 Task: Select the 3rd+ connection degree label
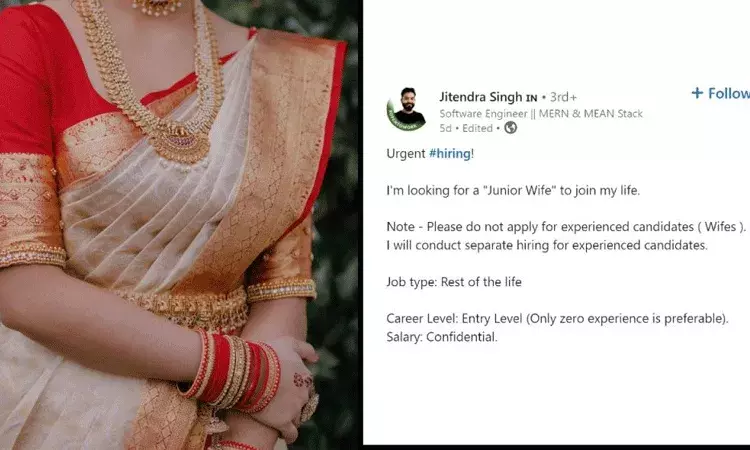[x=563, y=97]
